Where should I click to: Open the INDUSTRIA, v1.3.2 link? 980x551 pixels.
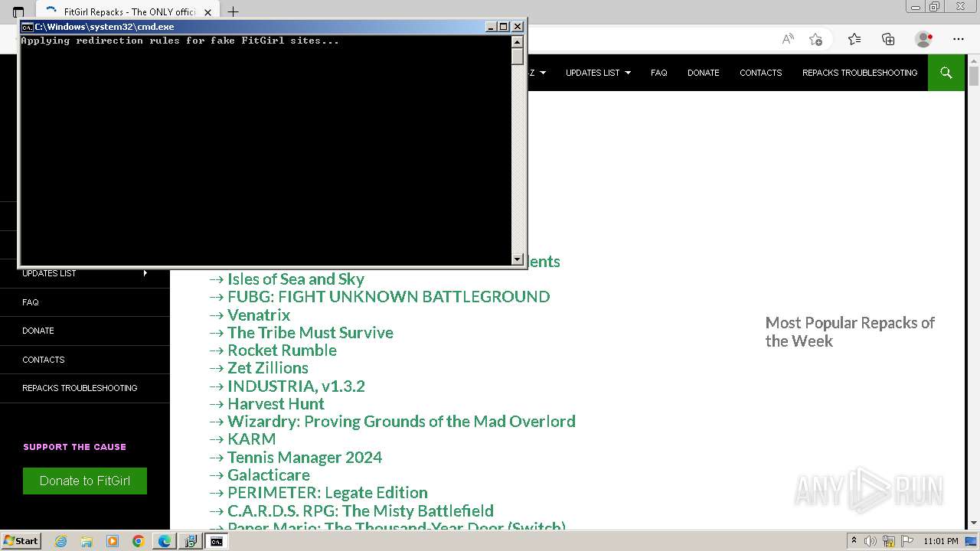[296, 386]
